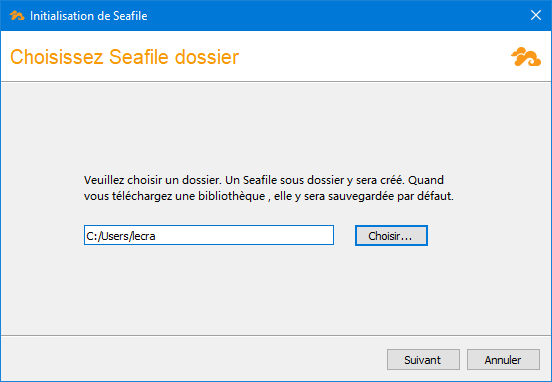The image size is (552, 382).
Task: Close the Initialisation de Seafile window
Action: pos(536,15)
